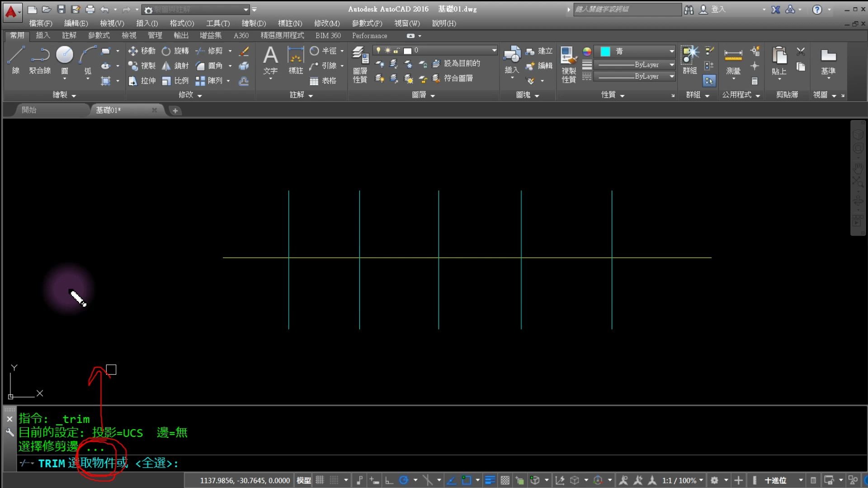The width and height of the screenshot is (868, 488).
Task: Switch to the 註解 ribbon tab
Action: 69,35
